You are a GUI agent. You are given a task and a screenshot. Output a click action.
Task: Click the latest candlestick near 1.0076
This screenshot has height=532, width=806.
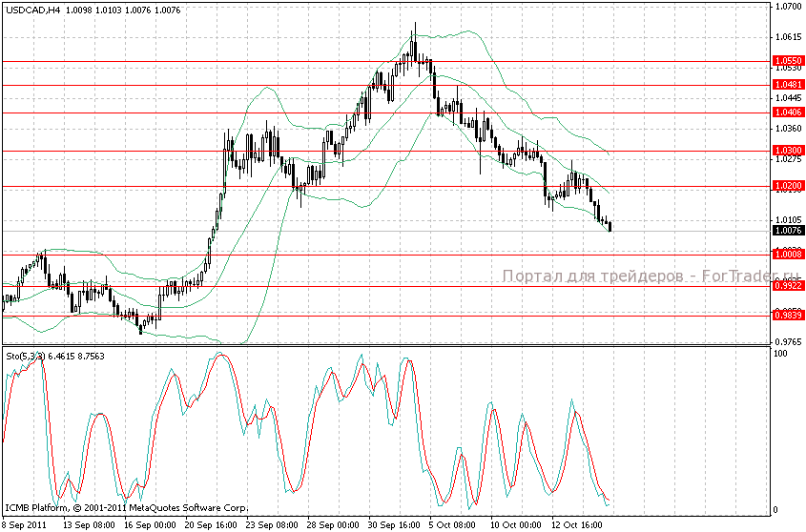[610, 227]
